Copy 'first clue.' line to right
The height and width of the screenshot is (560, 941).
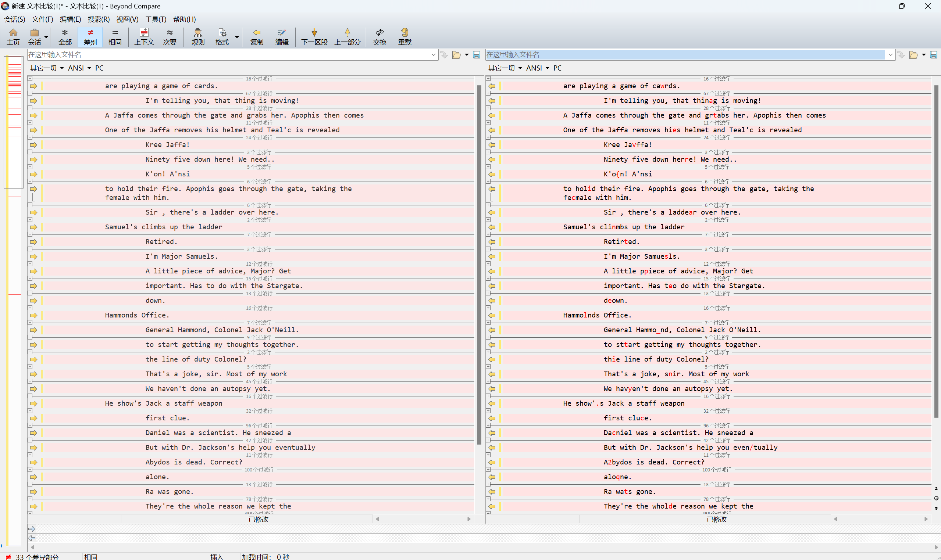click(33, 418)
